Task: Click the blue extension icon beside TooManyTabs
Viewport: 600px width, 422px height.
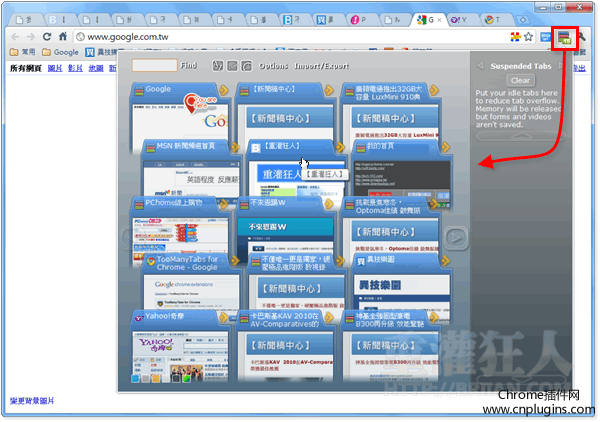Action: [546, 37]
